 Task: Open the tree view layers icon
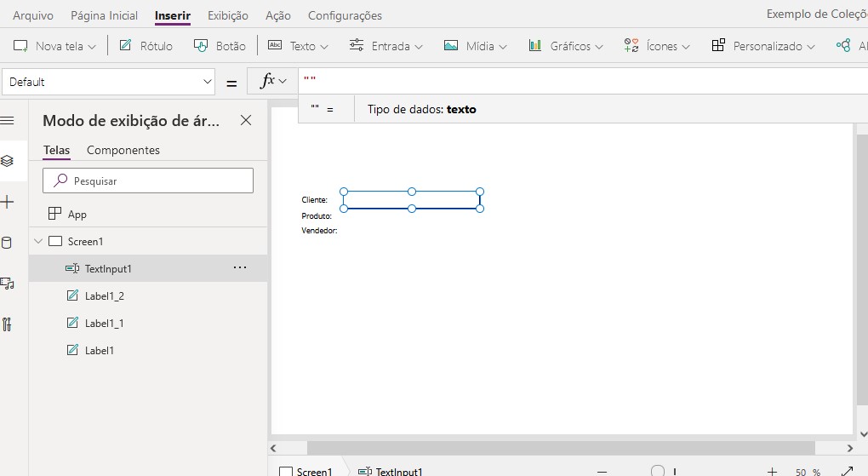point(7,161)
